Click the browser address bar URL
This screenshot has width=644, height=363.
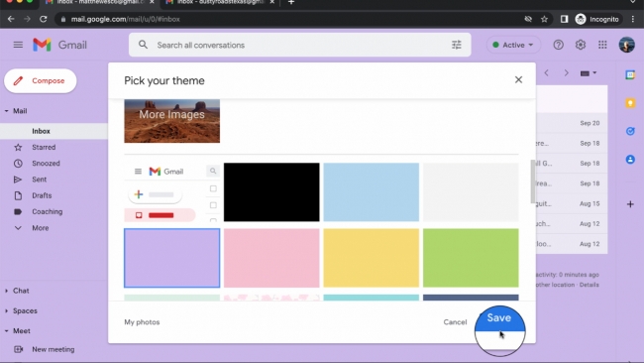tap(125, 19)
